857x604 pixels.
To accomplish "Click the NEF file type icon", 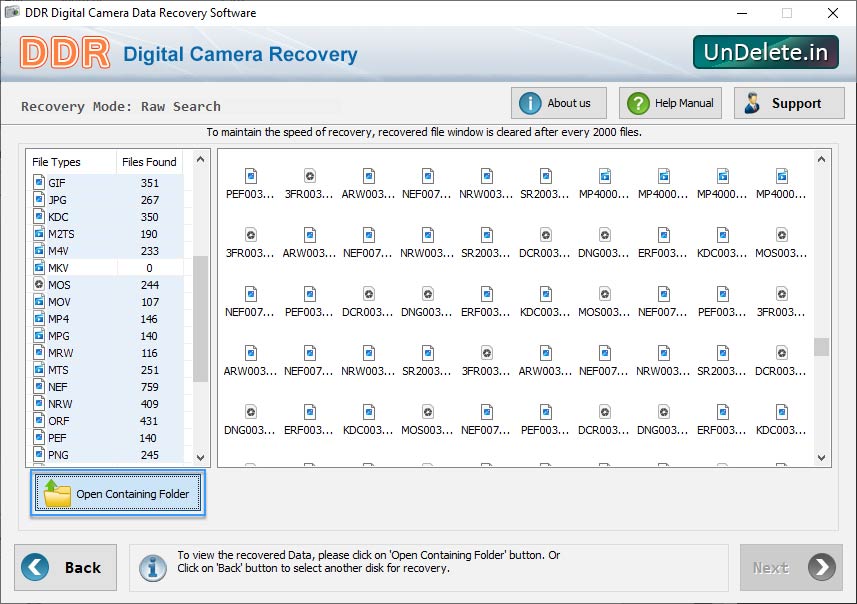I will tap(39, 386).
